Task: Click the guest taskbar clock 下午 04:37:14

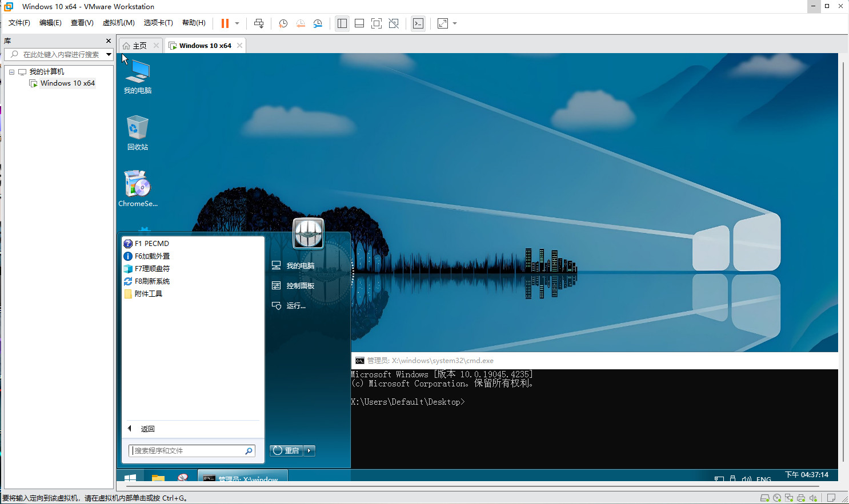Action: (807, 475)
